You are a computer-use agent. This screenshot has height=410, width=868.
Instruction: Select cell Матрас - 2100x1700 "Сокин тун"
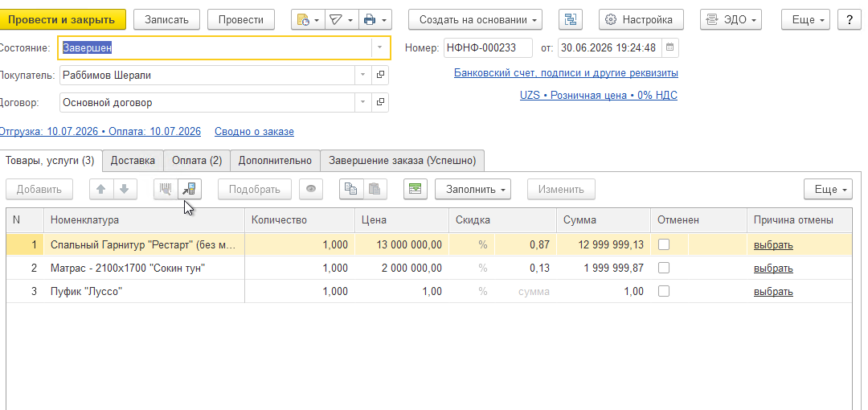tap(144, 268)
